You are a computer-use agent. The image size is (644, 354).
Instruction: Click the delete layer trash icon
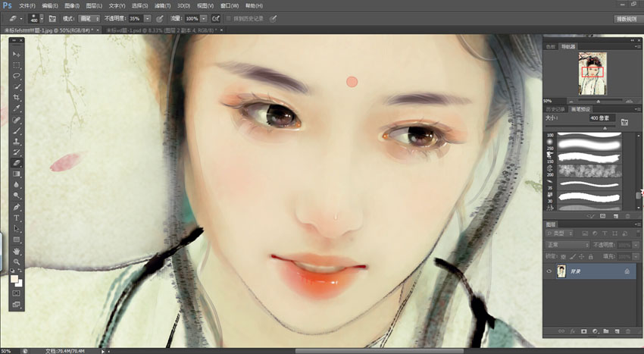[628, 331]
